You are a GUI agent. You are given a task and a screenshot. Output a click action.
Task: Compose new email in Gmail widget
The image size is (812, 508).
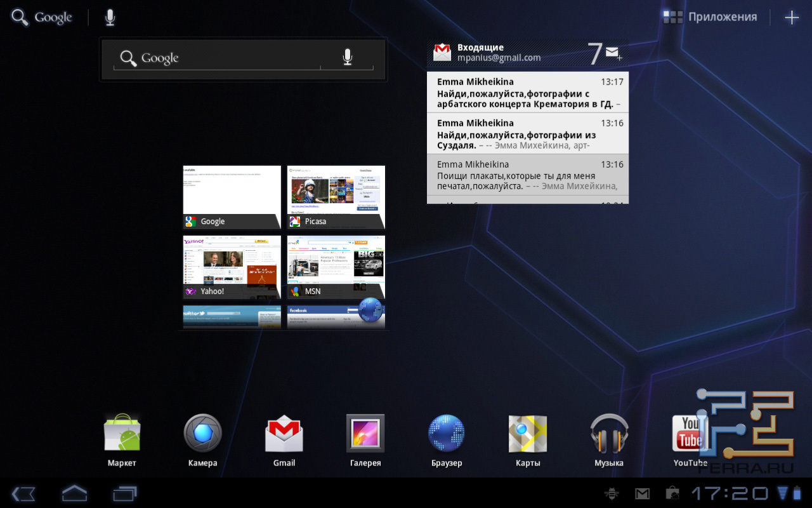[613, 53]
